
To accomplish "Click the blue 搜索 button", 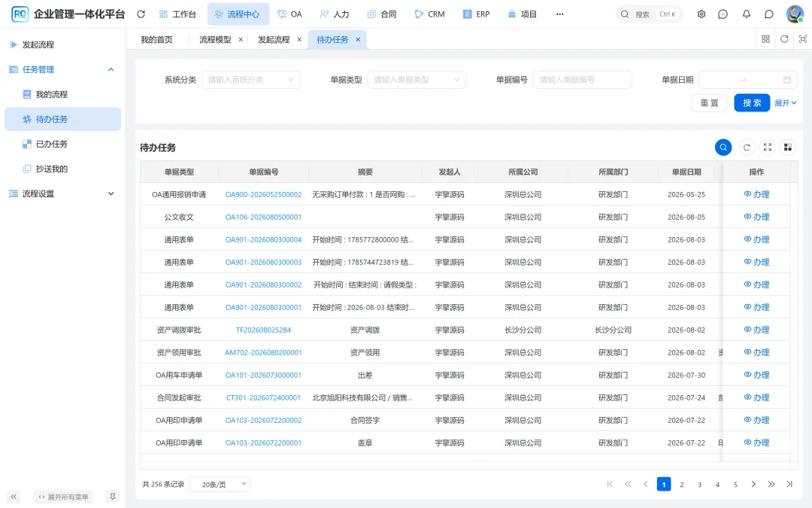I will (x=752, y=103).
